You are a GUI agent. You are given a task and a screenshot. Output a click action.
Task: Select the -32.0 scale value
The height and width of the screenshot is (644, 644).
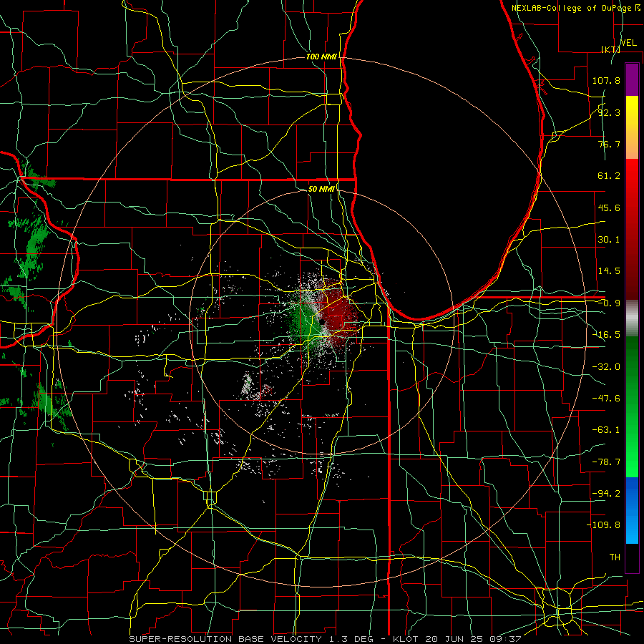[x=606, y=367]
